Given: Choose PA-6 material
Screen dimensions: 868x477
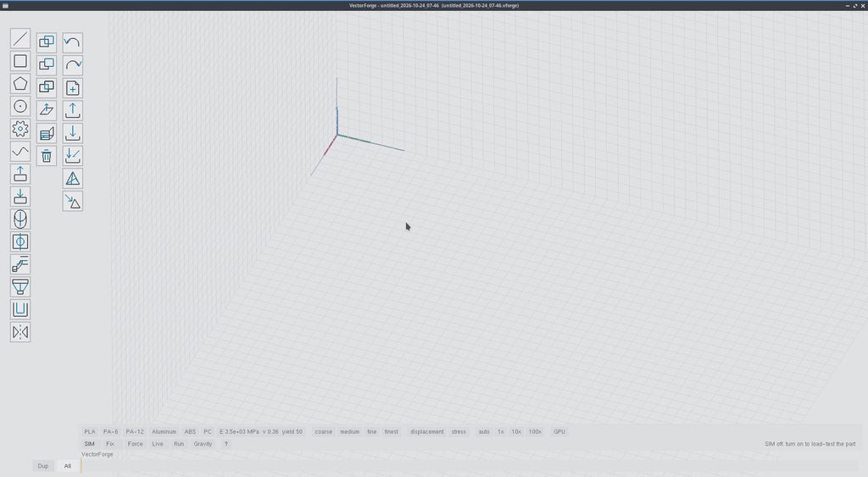Looking at the screenshot, I should 111,431.
